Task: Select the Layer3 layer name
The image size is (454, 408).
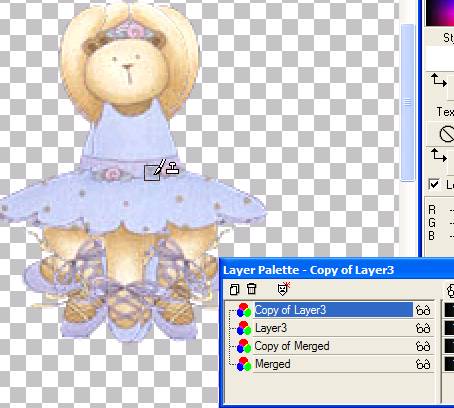Action: [x=271, y=328]
